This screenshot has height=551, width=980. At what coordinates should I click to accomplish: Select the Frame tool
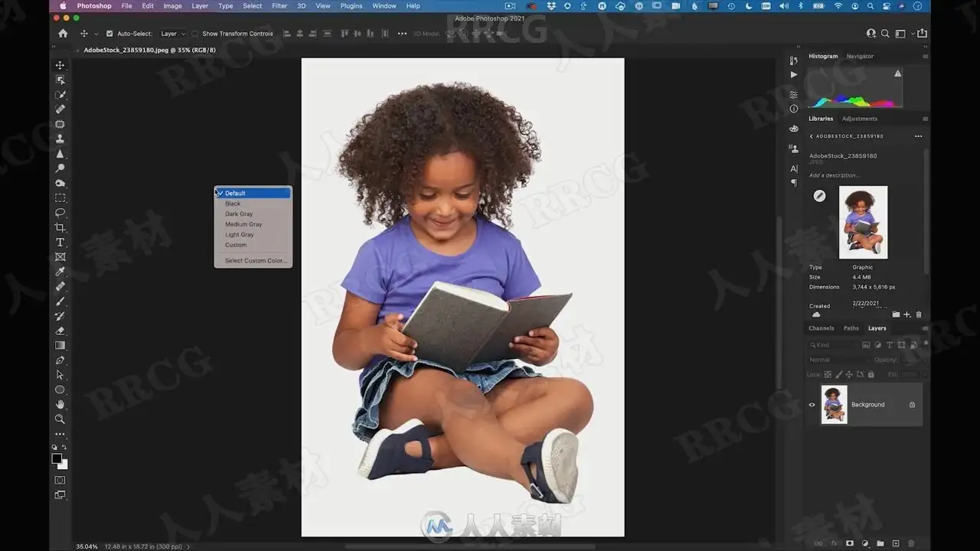tap(60, 257)
